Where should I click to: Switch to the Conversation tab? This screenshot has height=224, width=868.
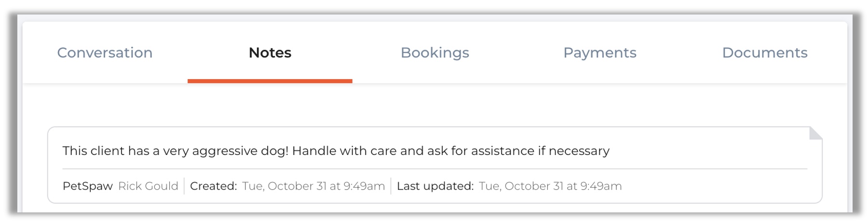tap(105, 53)
